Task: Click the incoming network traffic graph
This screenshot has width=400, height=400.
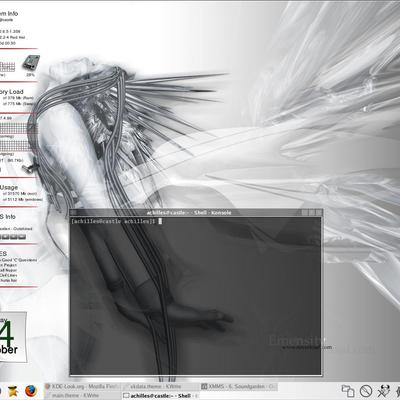Action: (x=17, y=128)
